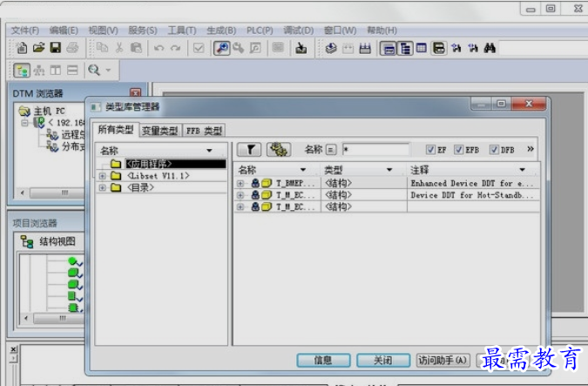Open the list 名称 column dropdown arrow
The height and width of the screenshot is (386, 588).
click(x=303, y=170)
